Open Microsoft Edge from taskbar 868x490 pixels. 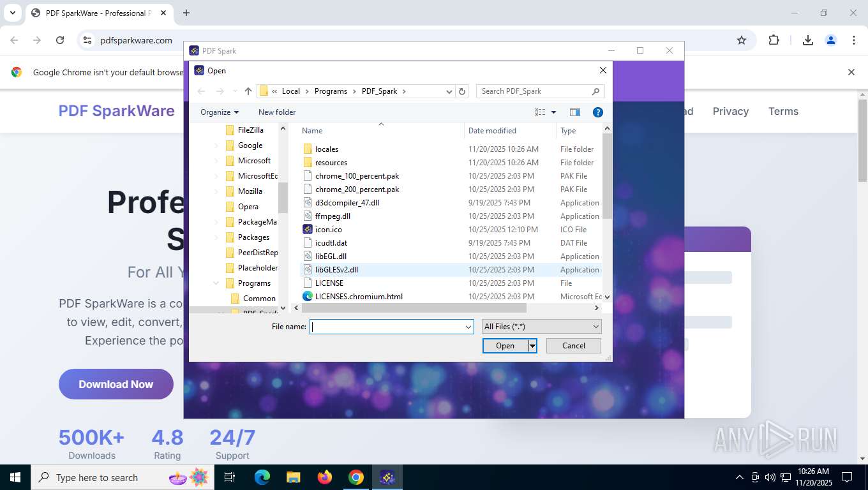(x=262, y=477)
